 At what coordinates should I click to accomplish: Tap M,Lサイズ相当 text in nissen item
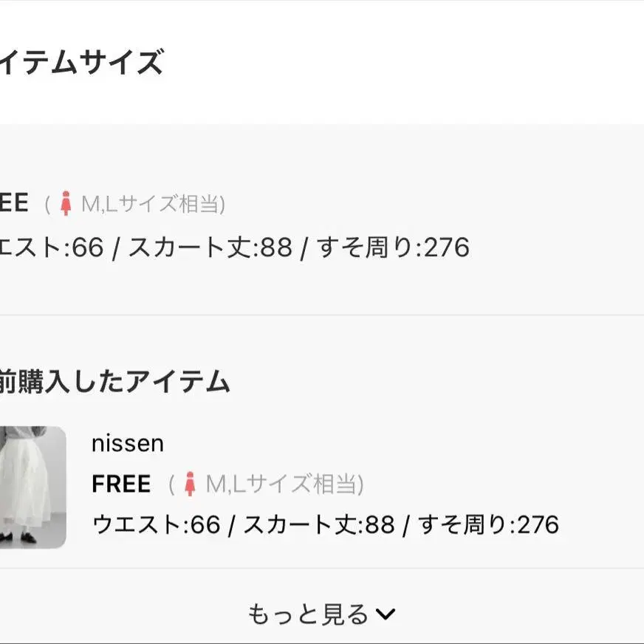284,484
